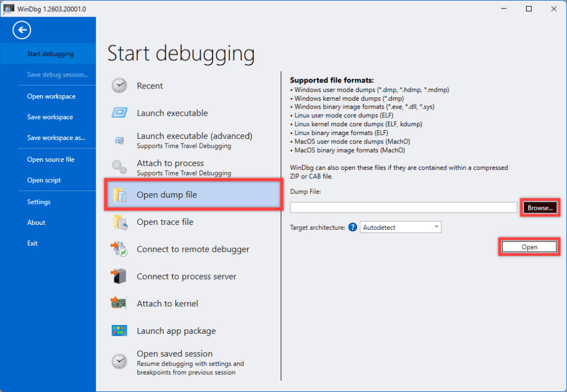The image size is (567, 392).
Task: Select the Open trace file label
Action: click(x=165, y=221)
